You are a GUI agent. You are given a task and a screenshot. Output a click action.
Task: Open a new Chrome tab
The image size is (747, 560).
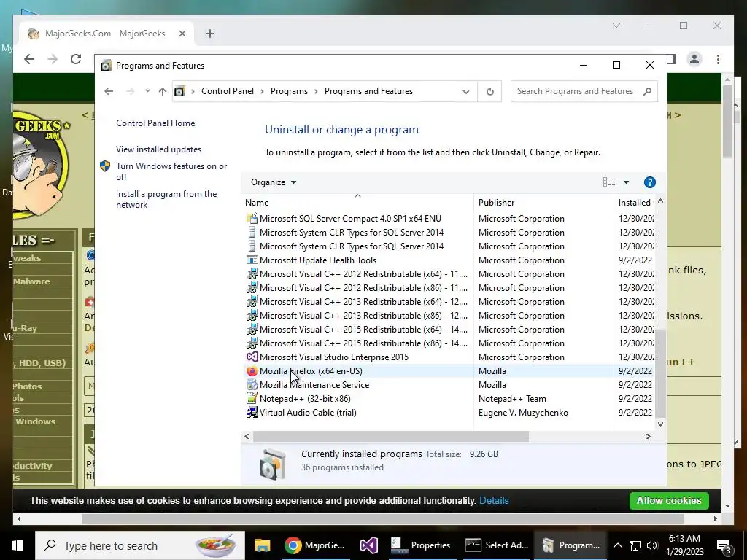(209, 34)
